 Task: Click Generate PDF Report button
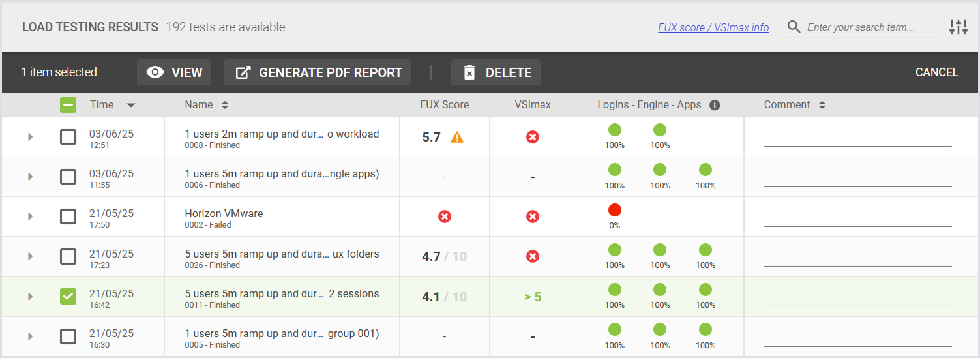pyautogui.click(x=318, y=72)
